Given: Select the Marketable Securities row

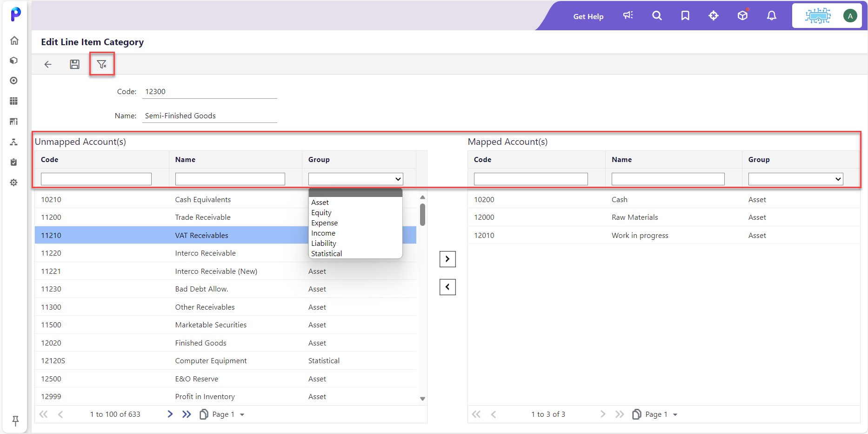Looking at the screenshot, I should [x=226, y=325].
